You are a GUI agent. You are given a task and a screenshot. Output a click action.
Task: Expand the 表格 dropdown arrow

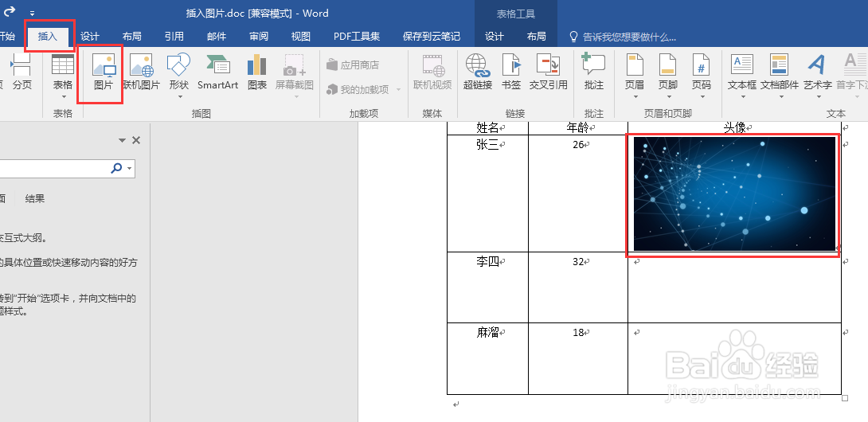pyautogui.click(x=63, y=97)
